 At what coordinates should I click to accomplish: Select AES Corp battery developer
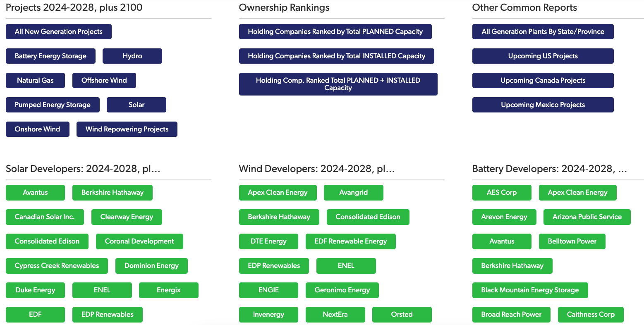click(502, 192)
